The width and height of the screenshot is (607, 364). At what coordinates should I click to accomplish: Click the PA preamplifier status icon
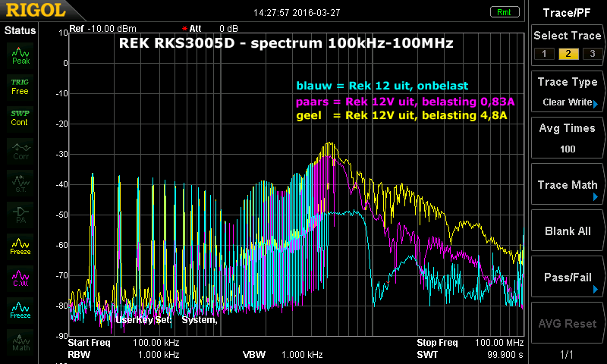click(20, 215)
